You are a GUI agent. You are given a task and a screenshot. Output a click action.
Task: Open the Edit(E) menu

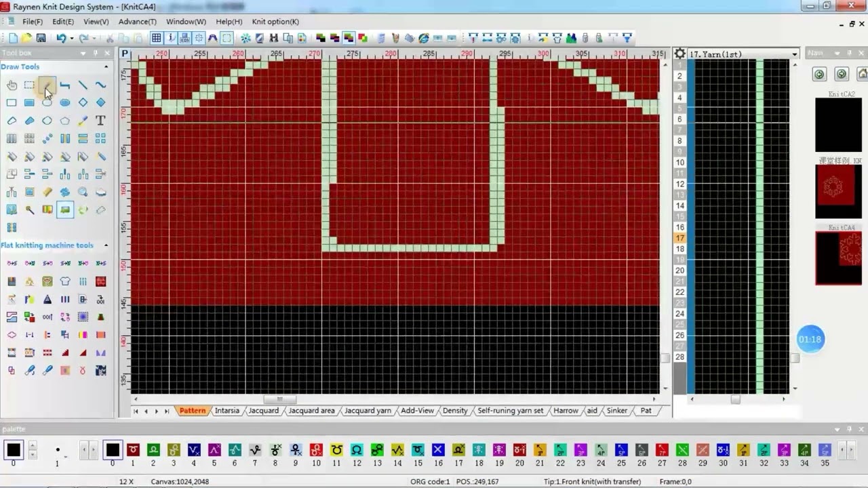[63, 22]
